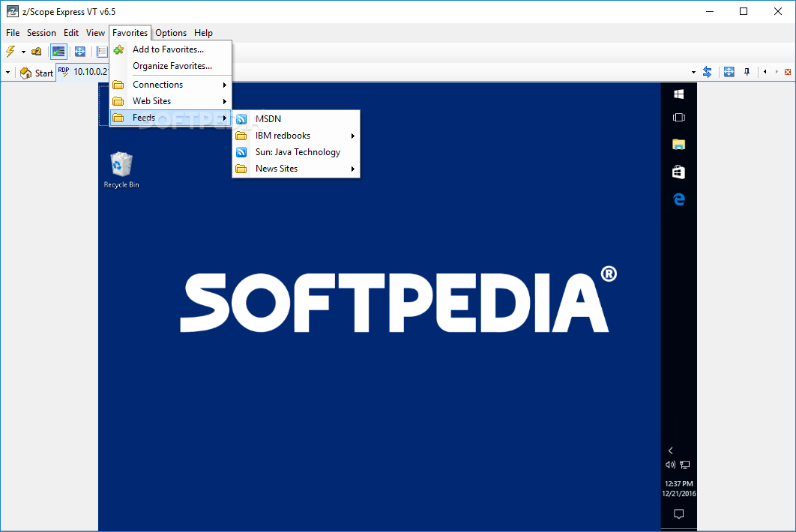Open File Explorer on the remote taskbar
This screenshot has width=796, height=532.
pyautogui.click(x=679, y=145)
